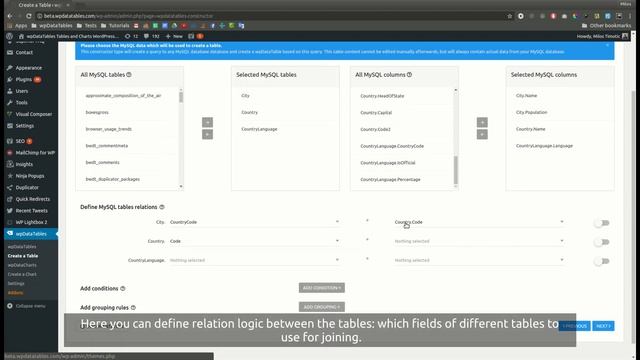The image size is (640, 360).
Task: Select 'browser_usage_trends' in All MySQL tables
Action: 109,129
